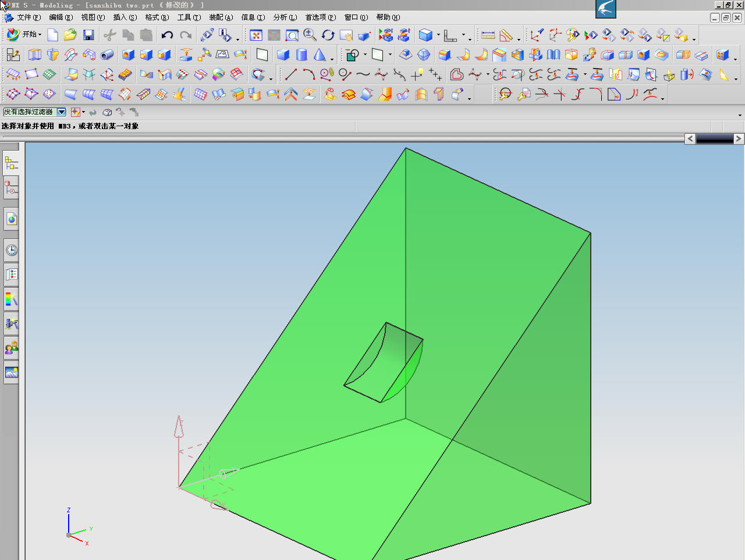Expand the primitives toolbar options arrow after Cone
The width and height of the screenshot is (745, 560).
(x=332, y=59)
